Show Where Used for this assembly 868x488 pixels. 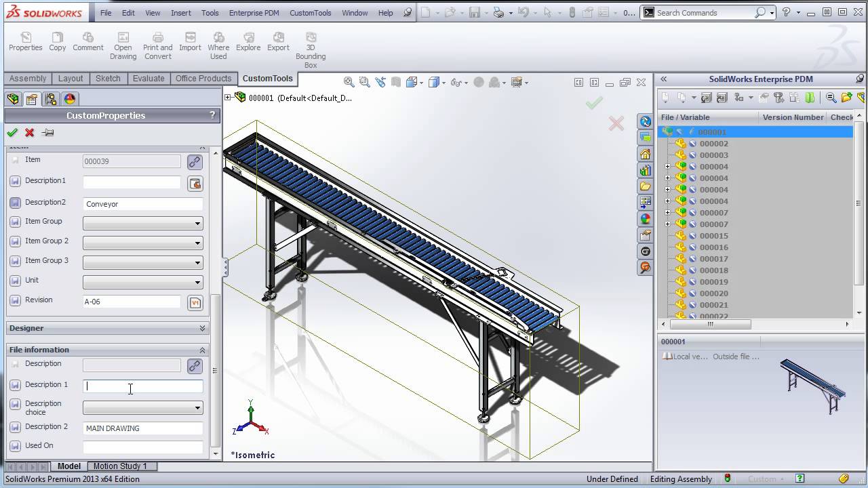218,46
